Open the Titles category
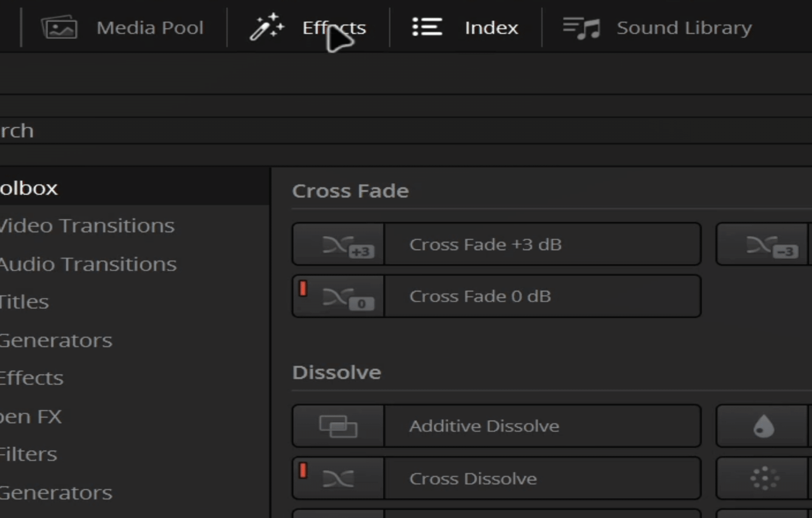Screen dimensions: 812x518 coord(24,301)
